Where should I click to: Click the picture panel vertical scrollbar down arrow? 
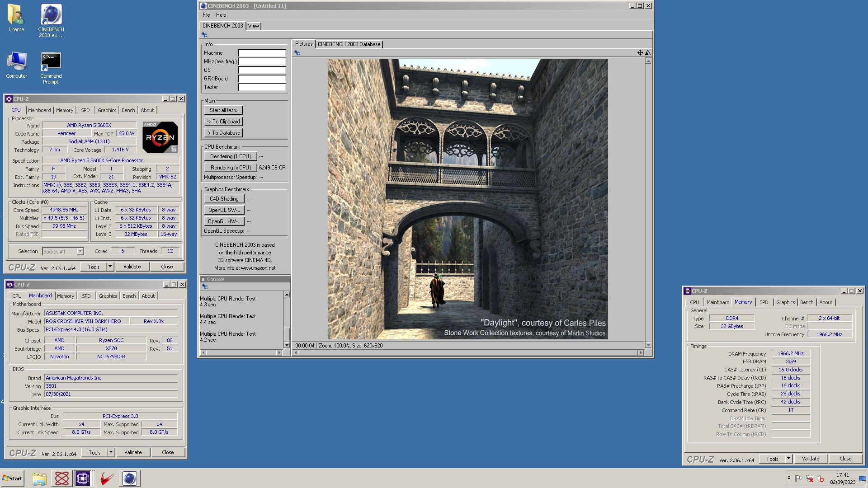pos(648,345)
